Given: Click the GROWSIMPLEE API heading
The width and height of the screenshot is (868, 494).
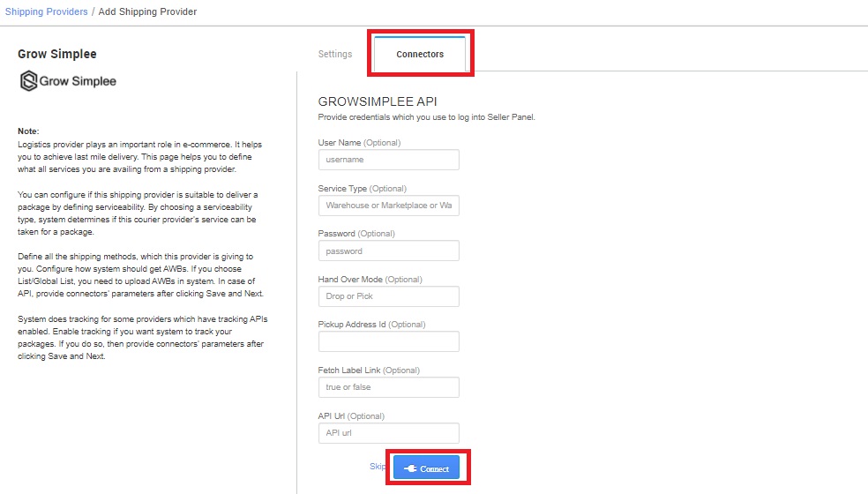Looking at the screenshot, I should pos(378,101).
